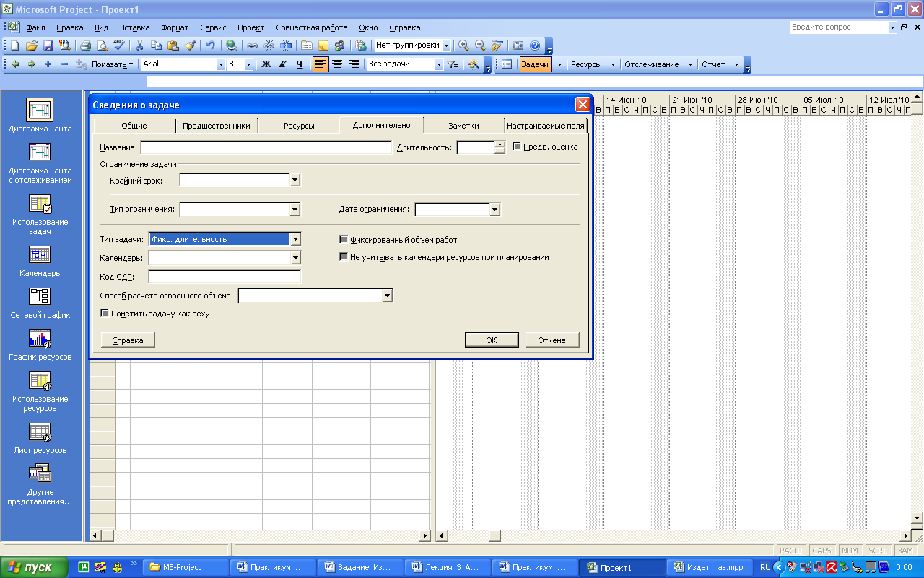Launch the Gantt Chart Wizard icon

[x=474, y=64]
